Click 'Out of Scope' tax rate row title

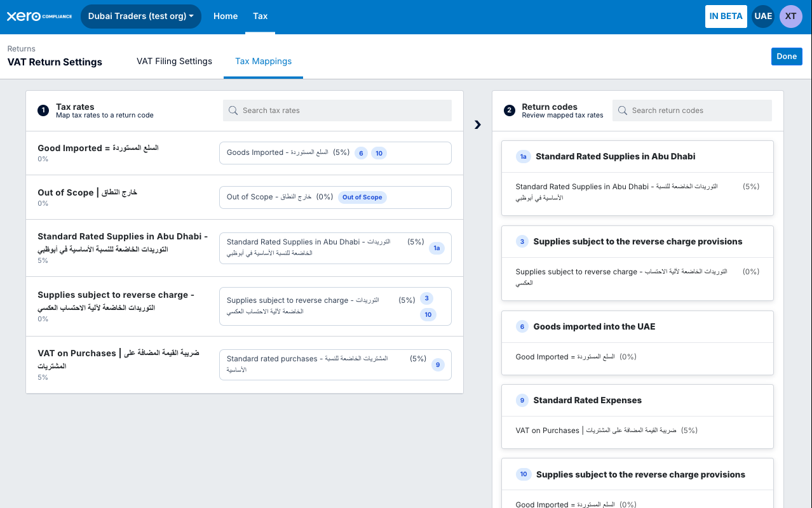pyautogui.click(x=87, y=192)
